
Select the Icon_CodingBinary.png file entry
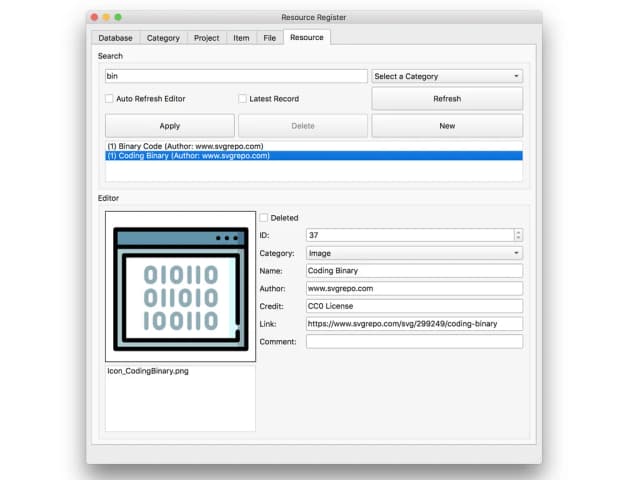[x=180, y=371]
